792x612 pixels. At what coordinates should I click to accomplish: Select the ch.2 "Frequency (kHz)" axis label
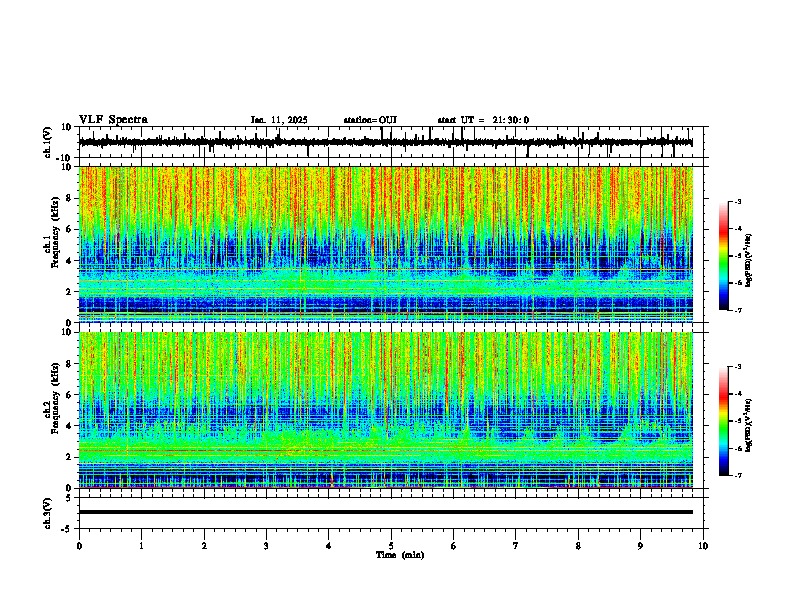point(55,398)
